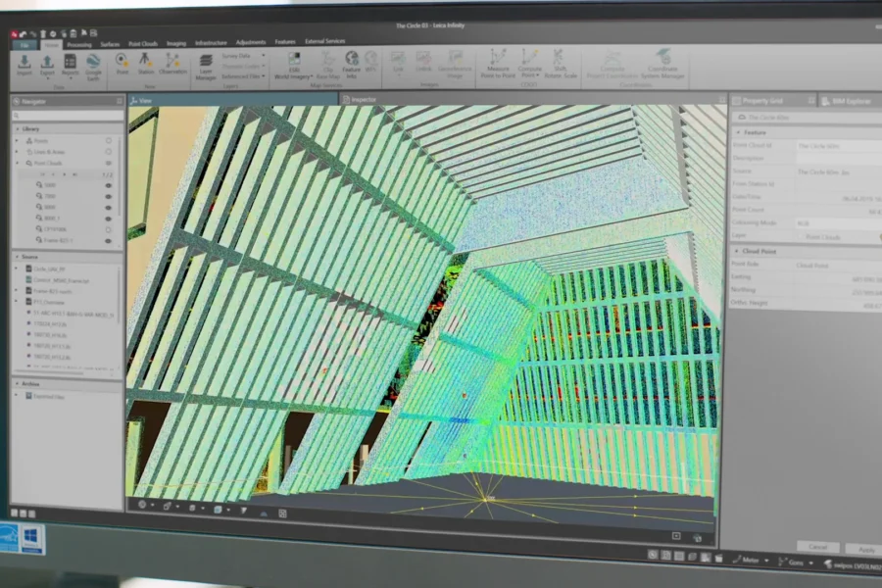Open the File menu tab
The height and width of the screenshot is (588, 882).
click(x=24, y=45)
